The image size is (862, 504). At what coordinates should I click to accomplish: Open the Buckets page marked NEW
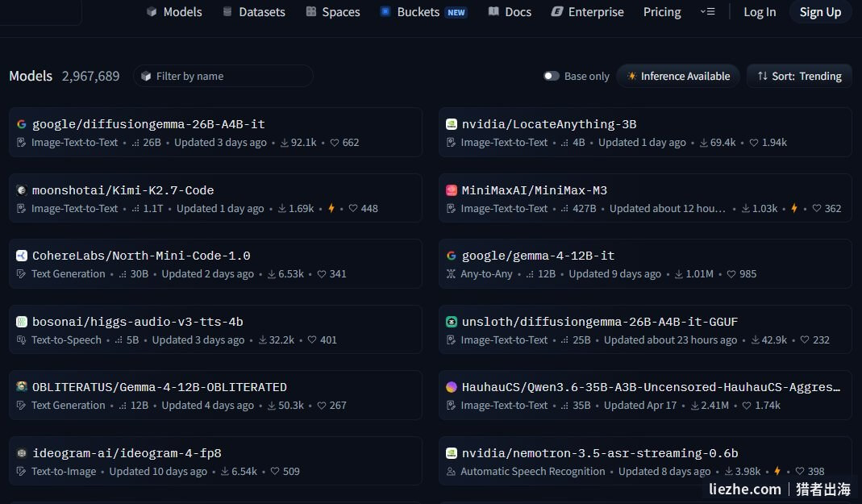click(x=423, y=12)
